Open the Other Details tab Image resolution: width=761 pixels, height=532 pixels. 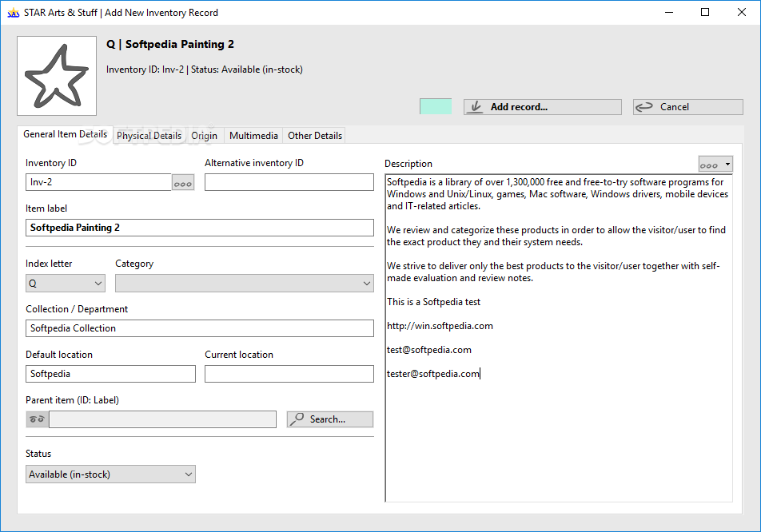pos(315,136)
